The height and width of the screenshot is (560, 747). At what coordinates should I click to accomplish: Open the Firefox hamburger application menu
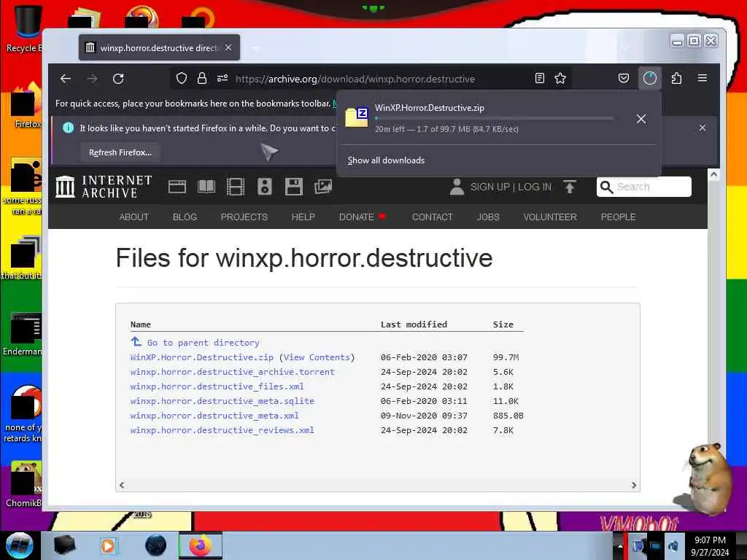[703, 78]
